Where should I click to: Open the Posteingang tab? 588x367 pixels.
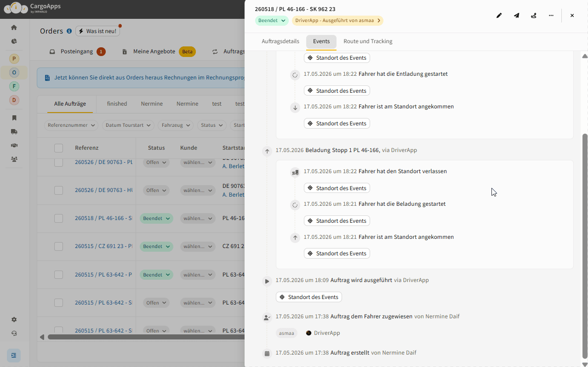coord(77,51)
